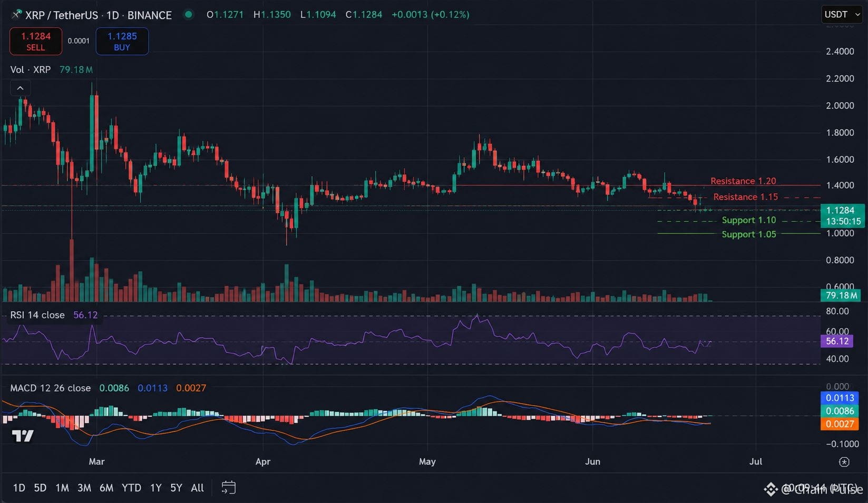
Task: Click the MACD line value 0.0113 in legend
Action: click(x=152, y=388)
